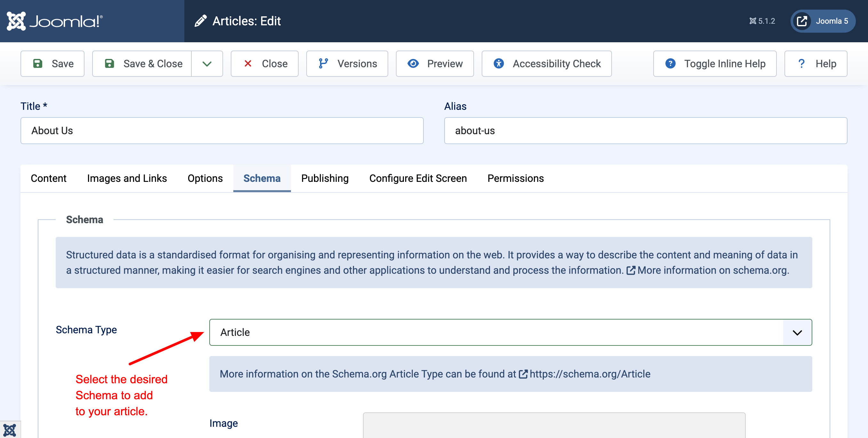Go to the Permissions tab
Viewport: 868px width, 438px height.
(x=515, y=178)
